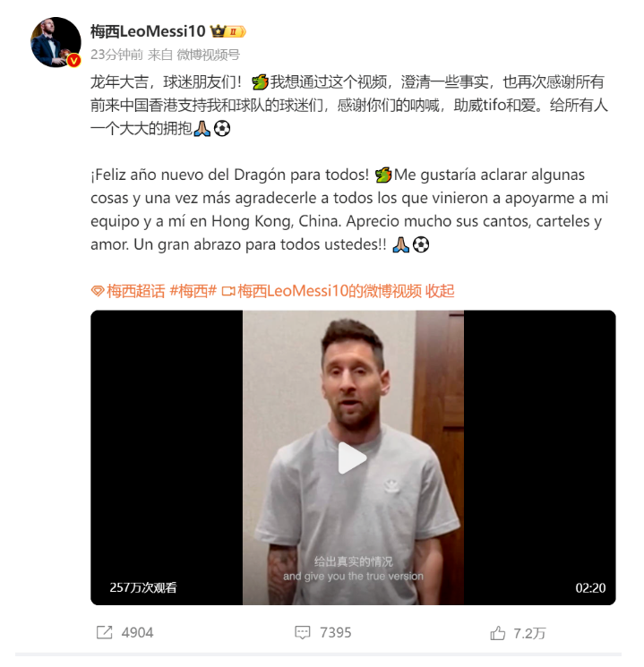Click the 4904 repost count
644x667 pixels.
pos(137,633)
